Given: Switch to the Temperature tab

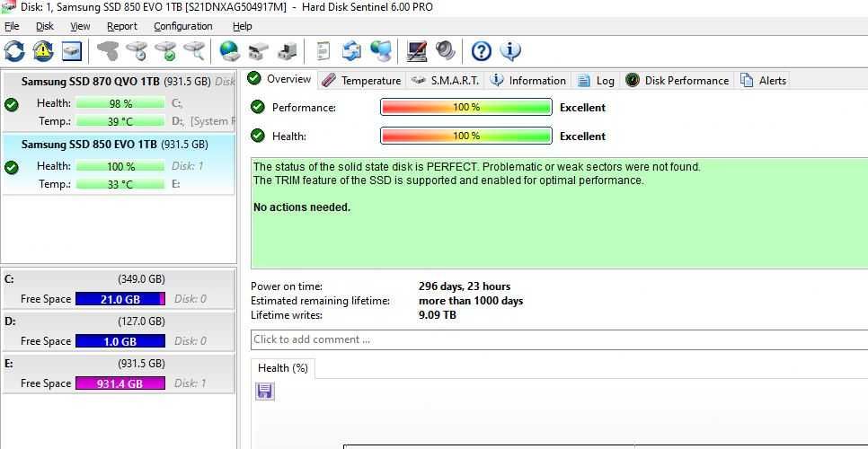Looking at the screenshot, I should pyautogui.click(x=361, y=80).
